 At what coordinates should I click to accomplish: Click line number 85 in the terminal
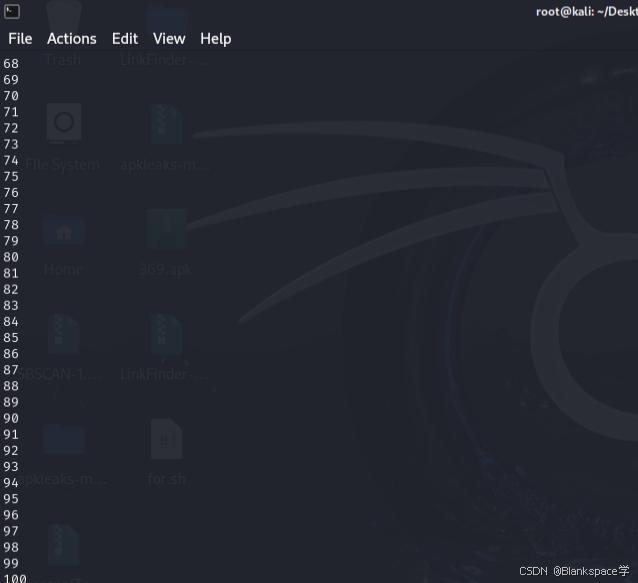(11, 338)
